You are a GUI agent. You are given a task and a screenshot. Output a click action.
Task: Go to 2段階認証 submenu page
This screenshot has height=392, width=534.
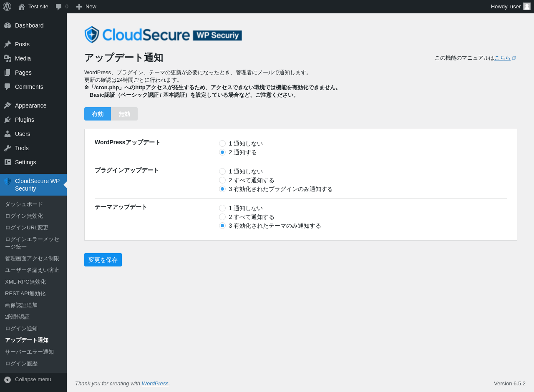[17, 317]
